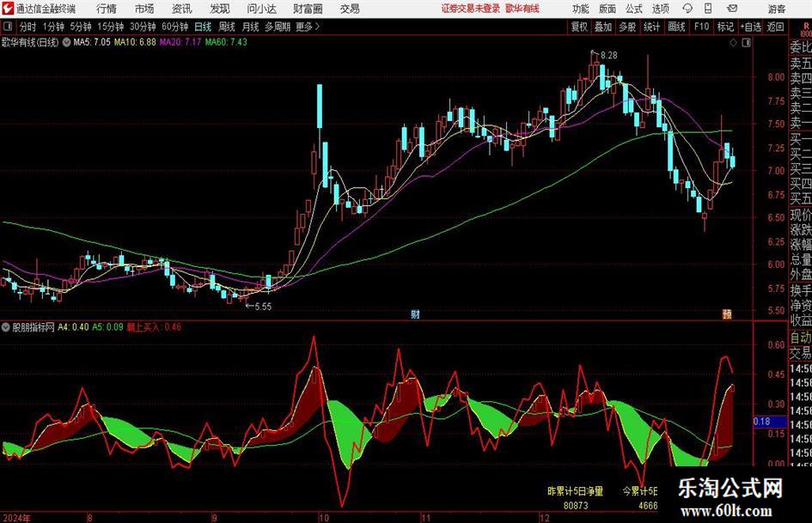Open the 股朋指标网 indicator dropdown arrow
The height and width of the screenshot is (523, 812).
6,327
